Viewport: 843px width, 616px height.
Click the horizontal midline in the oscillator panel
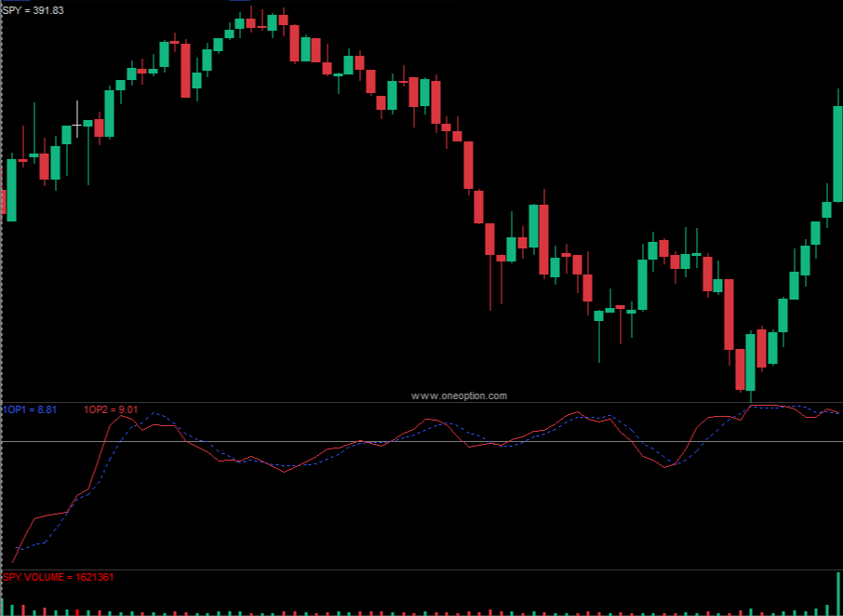pyautogui.click(x=419, y=441)
